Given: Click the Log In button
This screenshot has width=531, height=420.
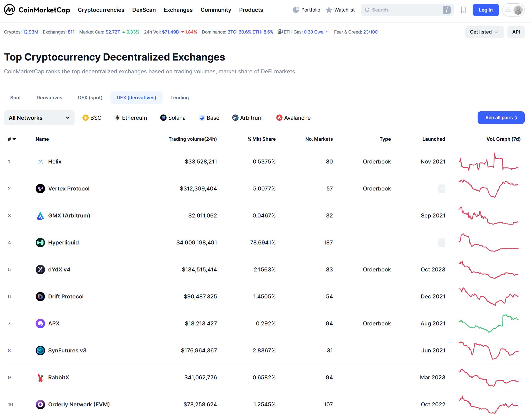Looking at the screenshot, I should click(x=485, y=10).
